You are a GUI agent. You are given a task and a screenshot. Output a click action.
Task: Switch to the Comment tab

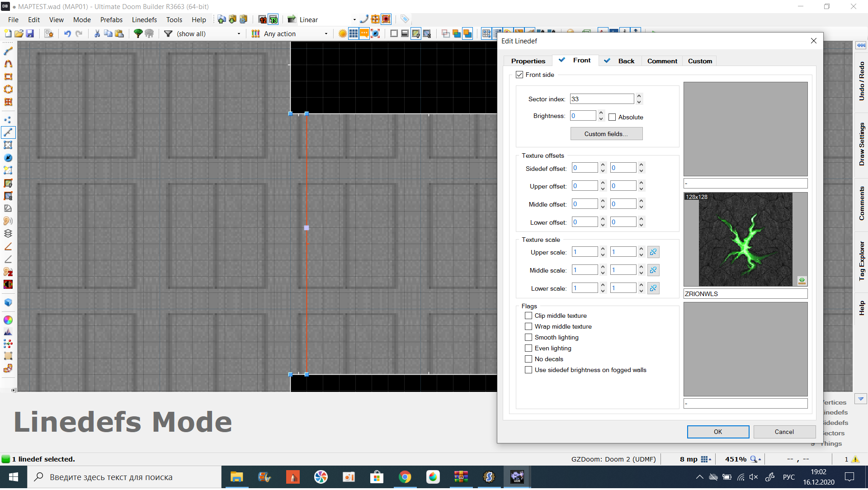662,61
